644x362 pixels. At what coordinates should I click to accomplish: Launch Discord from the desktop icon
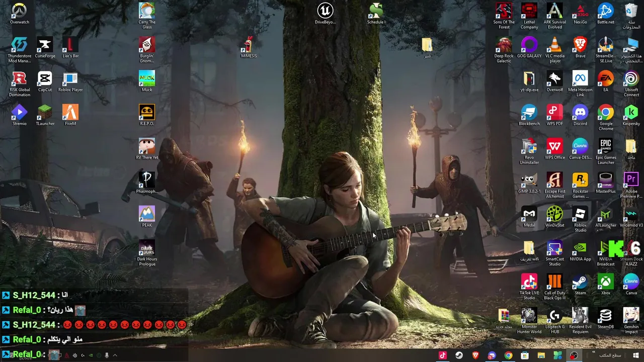point(580,115)
